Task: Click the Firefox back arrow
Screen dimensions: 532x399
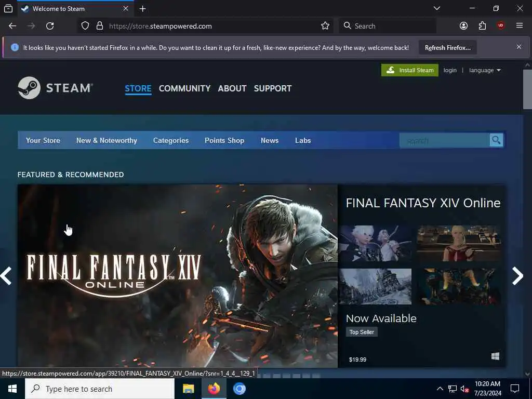Action: pyautogui.click(x=12, y=26)
